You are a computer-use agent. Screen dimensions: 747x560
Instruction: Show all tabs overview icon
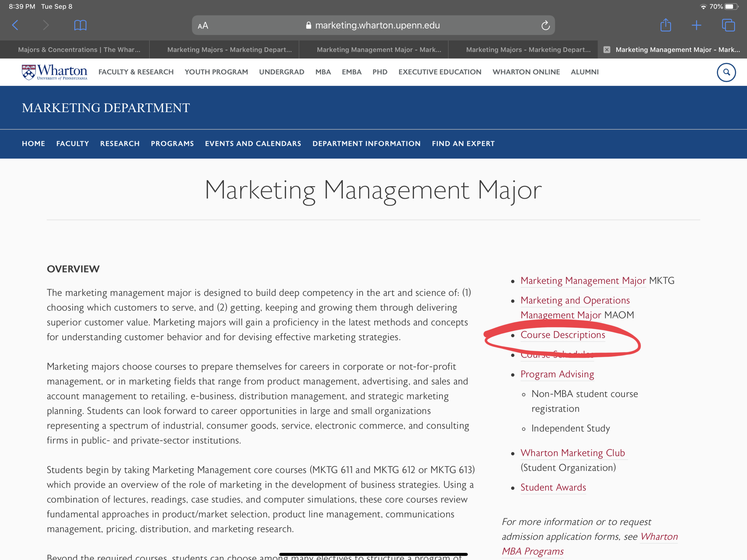pyautogui.click(x=728, y=25)
